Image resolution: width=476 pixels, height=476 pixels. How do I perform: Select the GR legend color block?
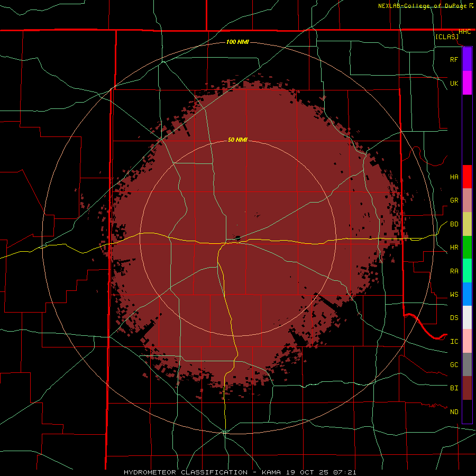(467, 200)
